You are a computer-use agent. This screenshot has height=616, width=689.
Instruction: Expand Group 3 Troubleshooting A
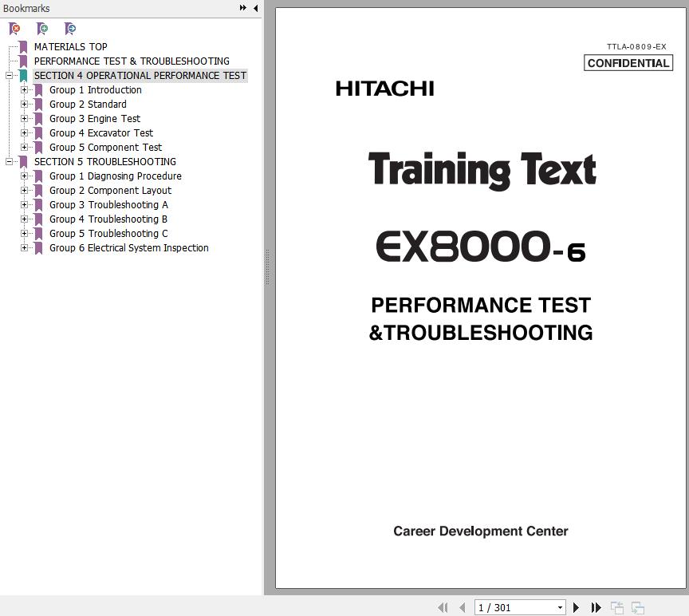click(24, 205)
